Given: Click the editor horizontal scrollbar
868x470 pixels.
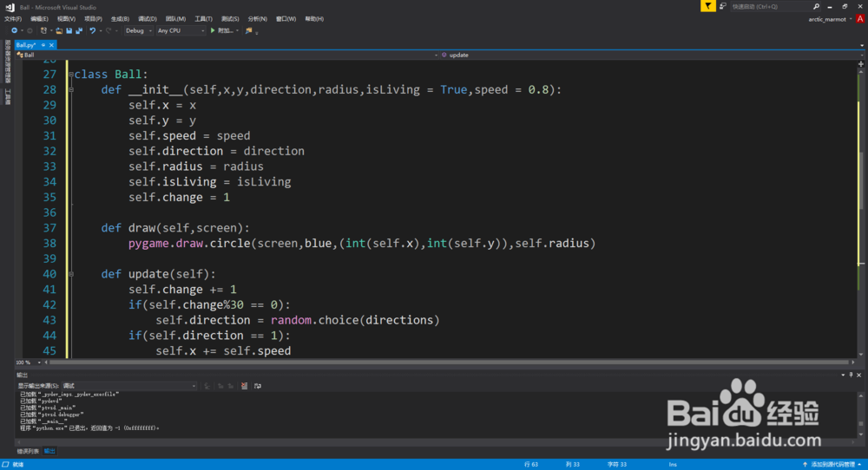Looking at the screenshot, I should click(x=449, y=362).
